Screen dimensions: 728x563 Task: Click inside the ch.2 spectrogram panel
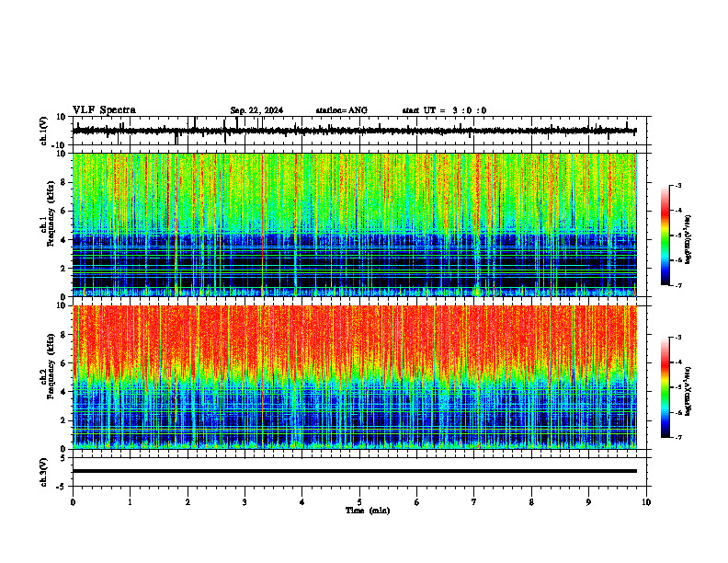(354, 377)
